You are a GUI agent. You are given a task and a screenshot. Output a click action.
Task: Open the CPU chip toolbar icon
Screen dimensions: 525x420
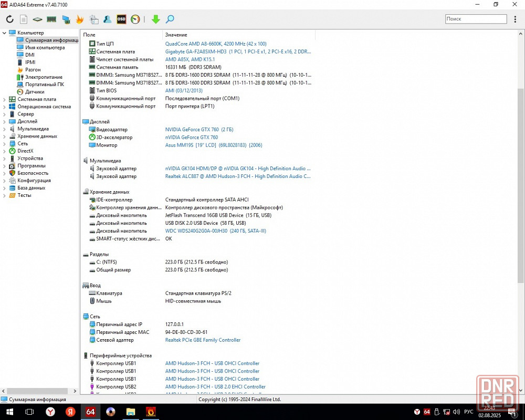37,19
